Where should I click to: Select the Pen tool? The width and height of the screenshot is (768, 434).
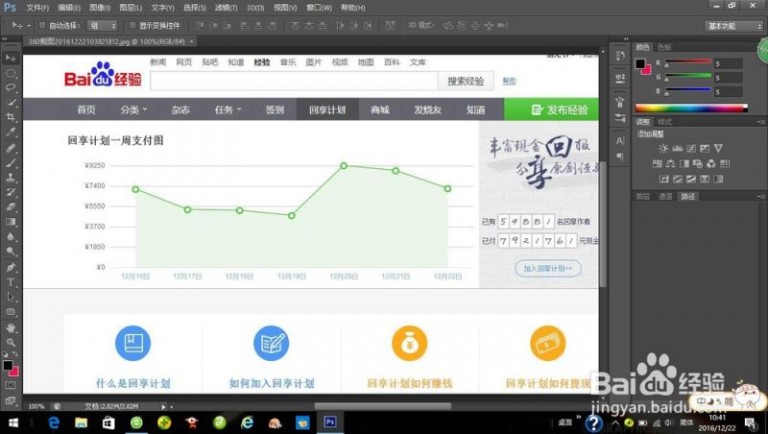click(x=10, y=267)
